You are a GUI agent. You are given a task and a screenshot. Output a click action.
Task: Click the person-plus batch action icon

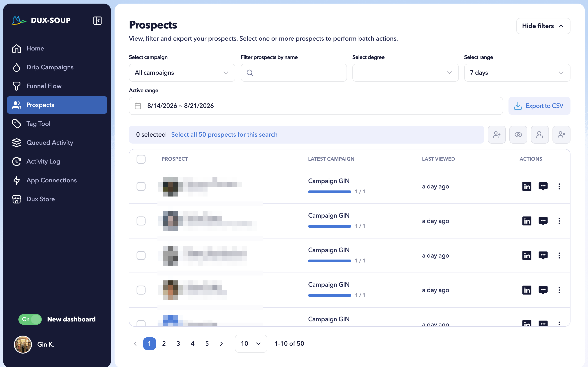(540, 134)
